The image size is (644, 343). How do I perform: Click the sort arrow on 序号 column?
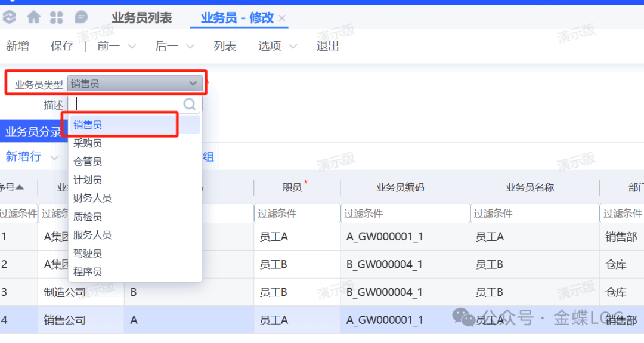pos(20,187)
